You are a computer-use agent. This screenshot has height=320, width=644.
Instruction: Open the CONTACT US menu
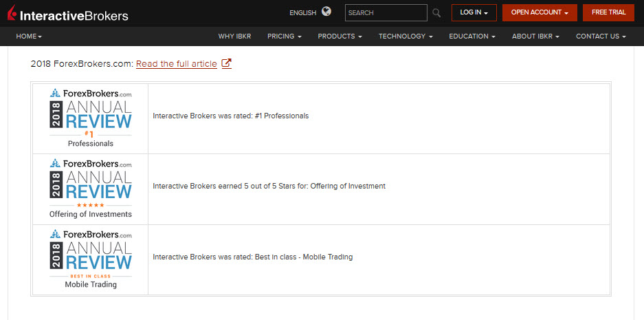(601, 36)
